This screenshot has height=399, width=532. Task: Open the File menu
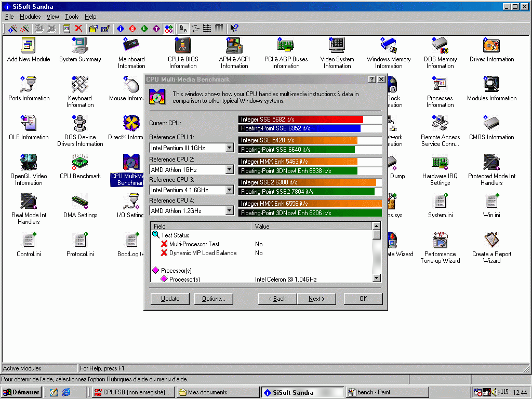click(9, 17)
